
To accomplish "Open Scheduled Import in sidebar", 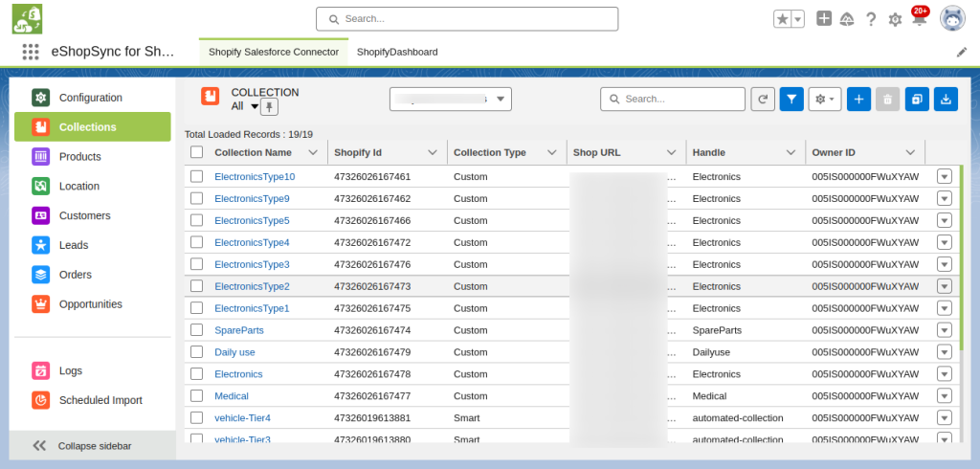I will (93, 400).
